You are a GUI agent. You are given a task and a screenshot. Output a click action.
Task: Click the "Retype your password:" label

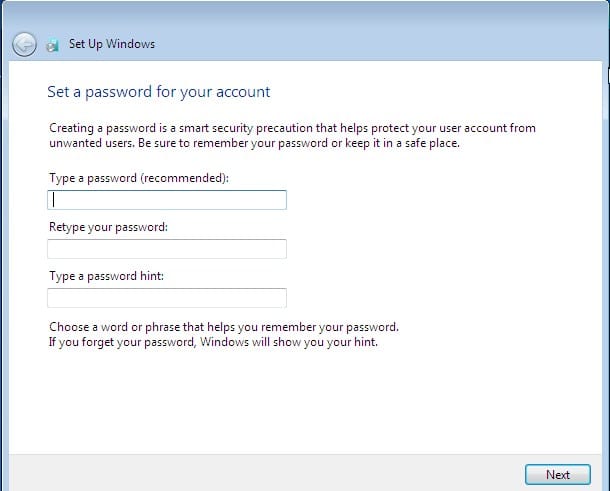[x=108, y=227]
